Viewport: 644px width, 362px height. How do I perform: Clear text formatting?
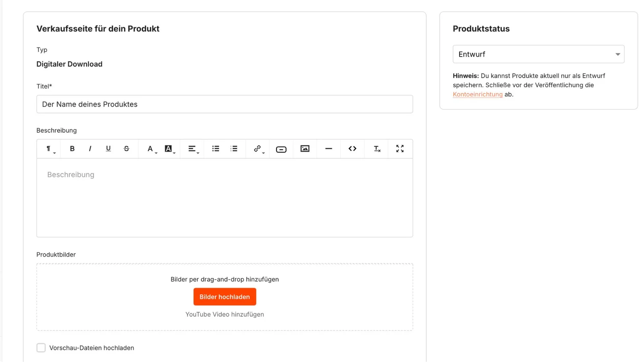(377, 149)
